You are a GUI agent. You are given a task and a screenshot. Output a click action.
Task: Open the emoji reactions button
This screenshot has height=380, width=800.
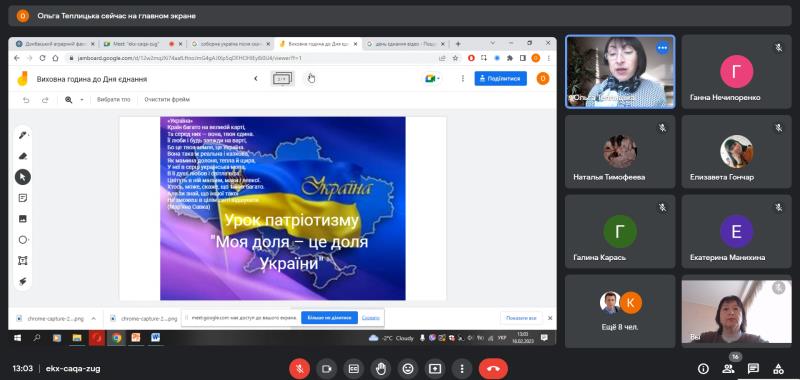point(407,369)
